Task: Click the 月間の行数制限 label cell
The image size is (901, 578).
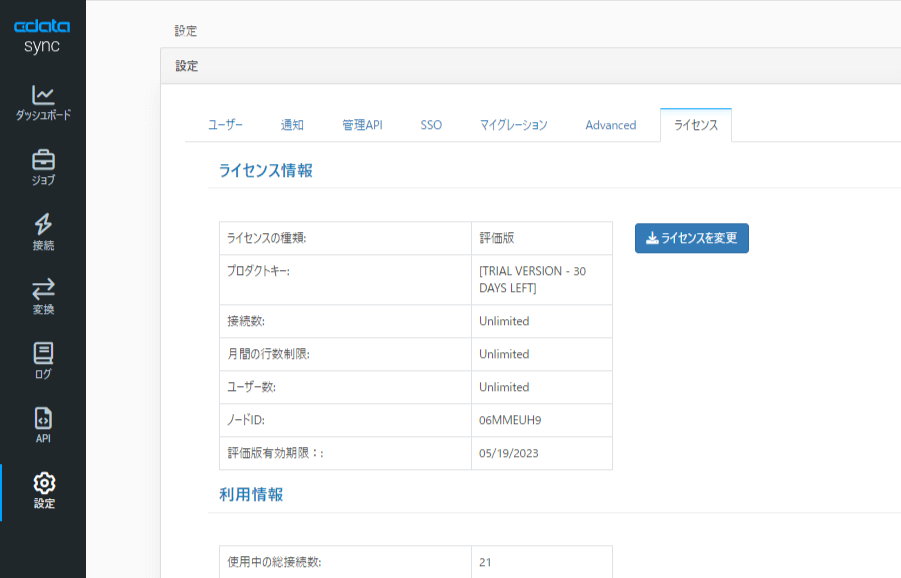Action: pos(345,354)
